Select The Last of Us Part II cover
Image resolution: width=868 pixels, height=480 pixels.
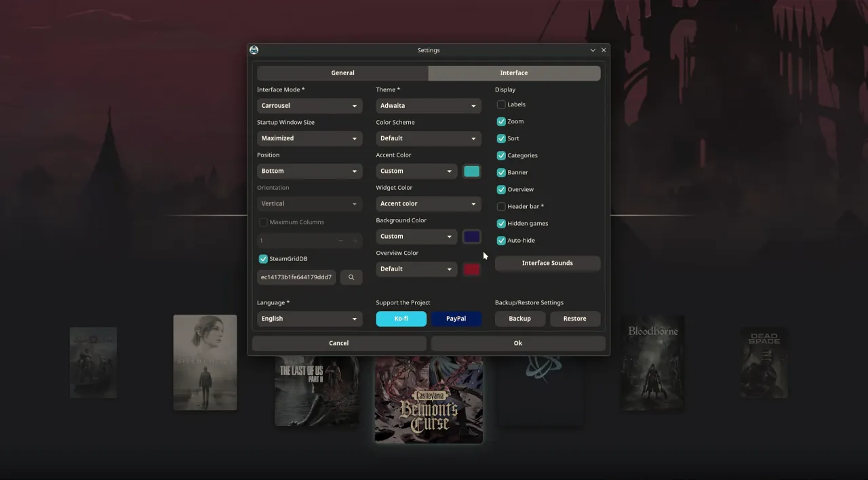pyautogui.click(x=317, y=390)
